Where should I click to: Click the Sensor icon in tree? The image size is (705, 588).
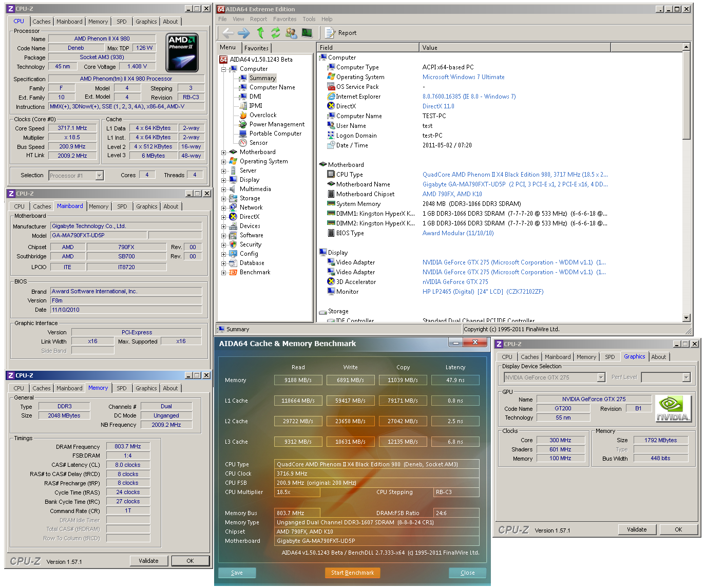[243, 143]
